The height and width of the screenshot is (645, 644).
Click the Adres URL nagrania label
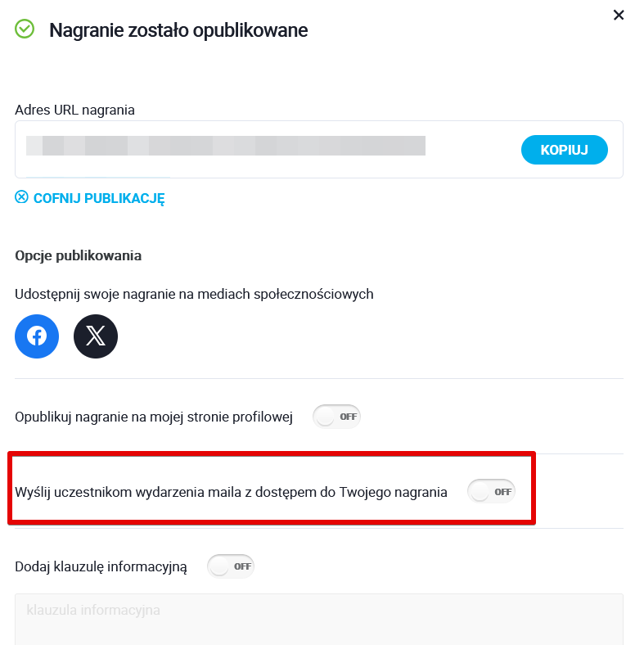click(74, 110)
